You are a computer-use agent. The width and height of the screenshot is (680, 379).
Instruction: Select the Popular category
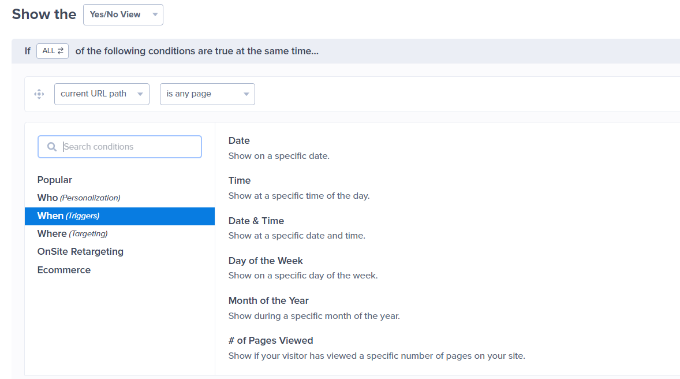point(55,180)
